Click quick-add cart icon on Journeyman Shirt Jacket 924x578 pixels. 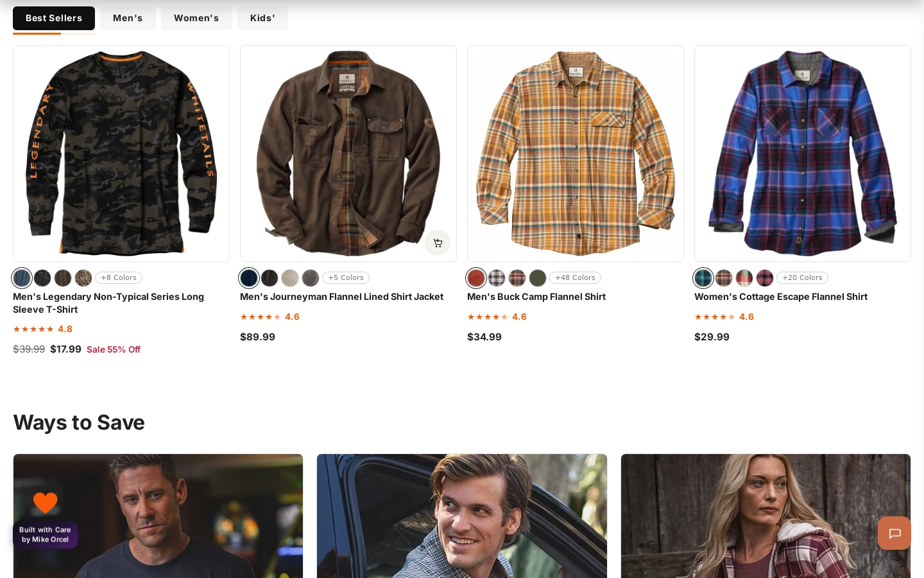[x=438, y=243]
